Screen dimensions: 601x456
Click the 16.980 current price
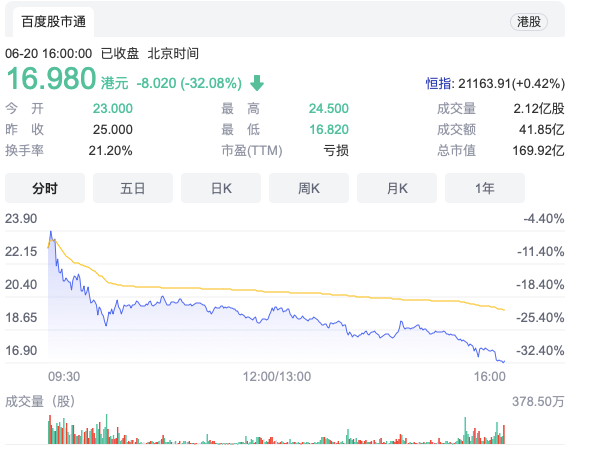pos(51,80)
